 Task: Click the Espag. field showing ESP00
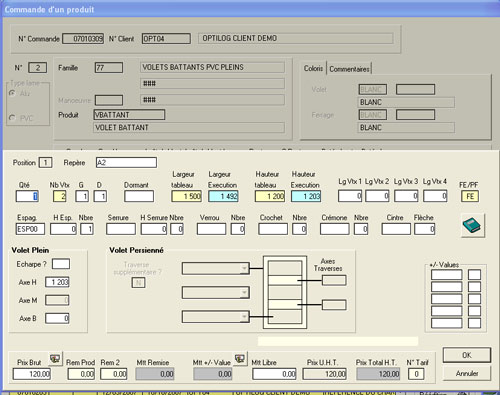30,229
